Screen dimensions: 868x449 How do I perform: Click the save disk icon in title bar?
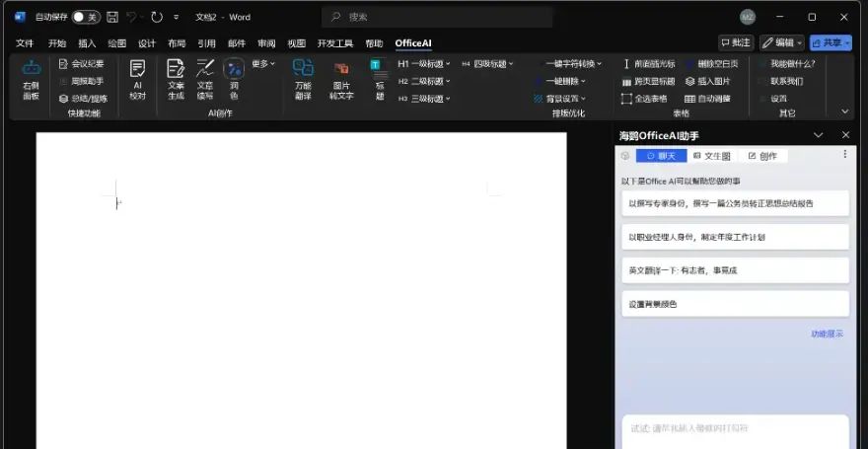coord(112,17)
